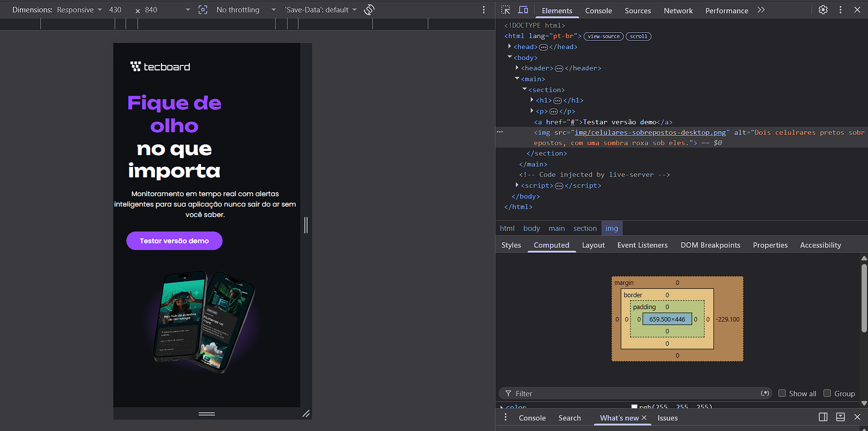Open the DevTools customize and control menu
The image size is (868, 431).
point(840,10)
